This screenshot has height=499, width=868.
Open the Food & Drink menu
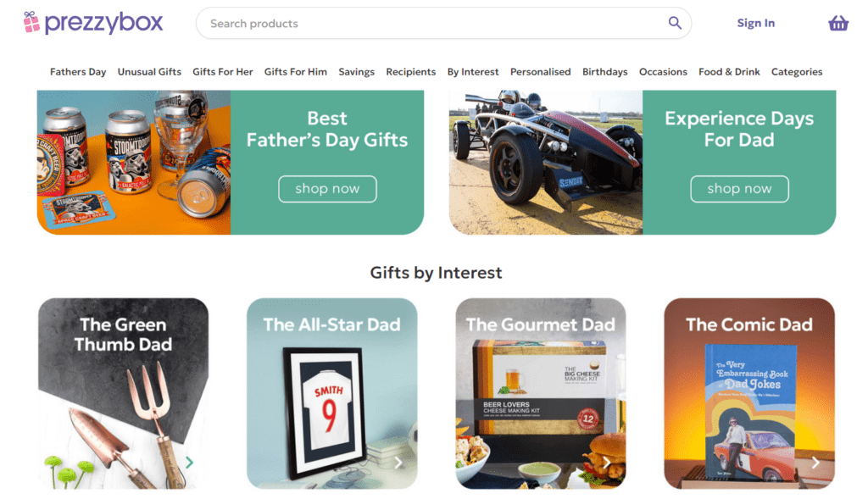pos(729,72)
